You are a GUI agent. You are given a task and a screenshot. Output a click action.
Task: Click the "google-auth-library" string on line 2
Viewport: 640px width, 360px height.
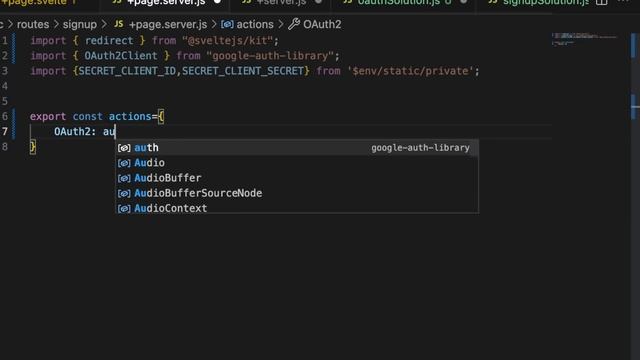pyautogui.click(x=270, y=56)
